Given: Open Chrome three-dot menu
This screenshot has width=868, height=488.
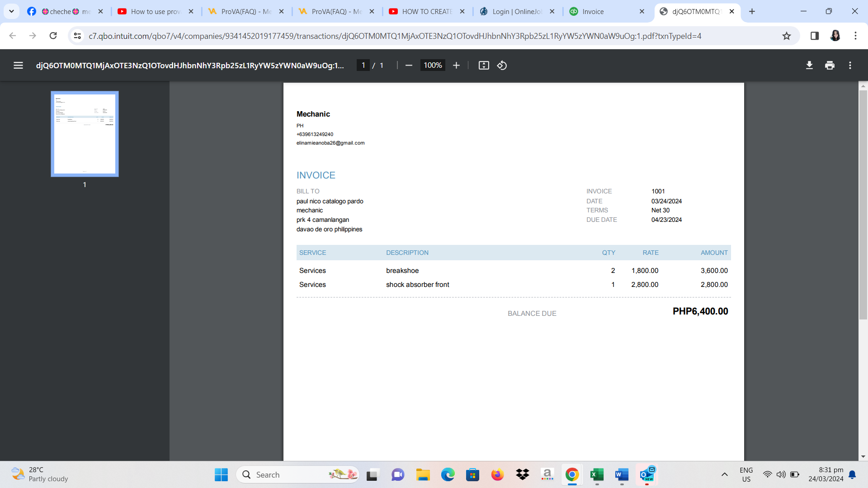Looking at the screenshot, I should [x=855, y=36].
